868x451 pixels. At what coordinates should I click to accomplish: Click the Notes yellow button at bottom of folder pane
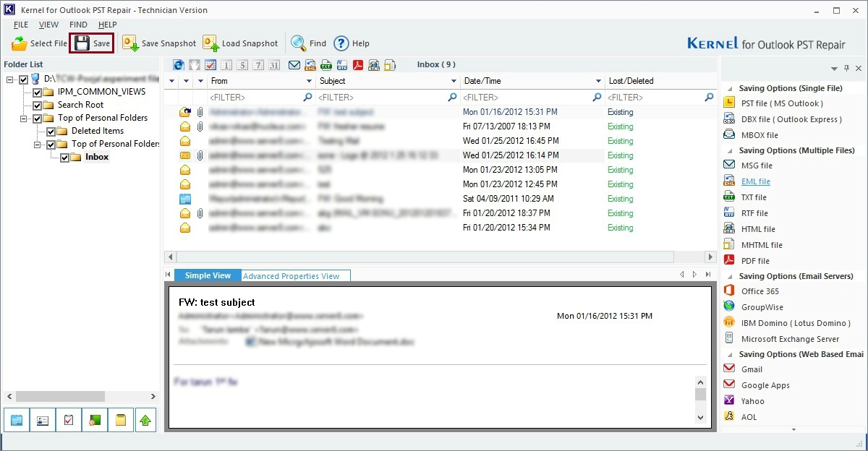(x=120, y=420)
